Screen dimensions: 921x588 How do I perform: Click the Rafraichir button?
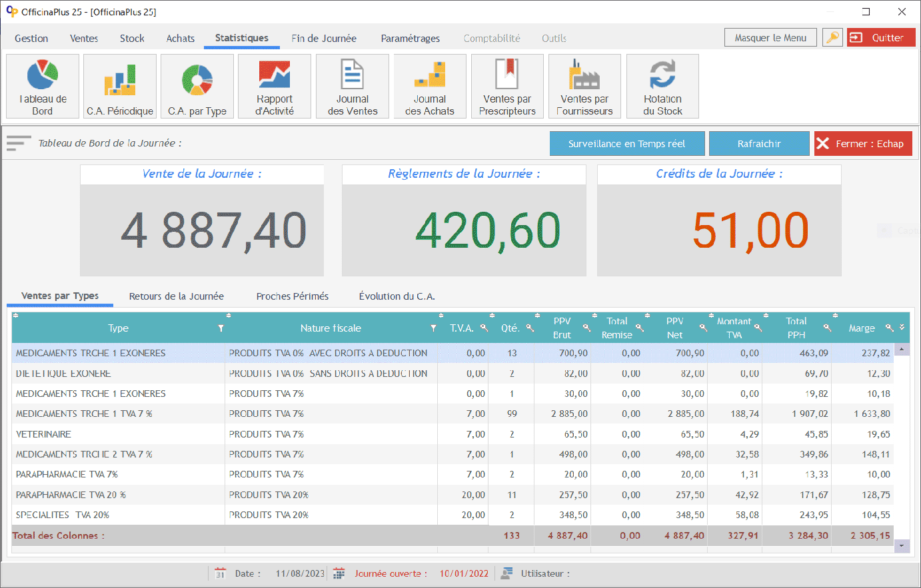coord(759,144)
